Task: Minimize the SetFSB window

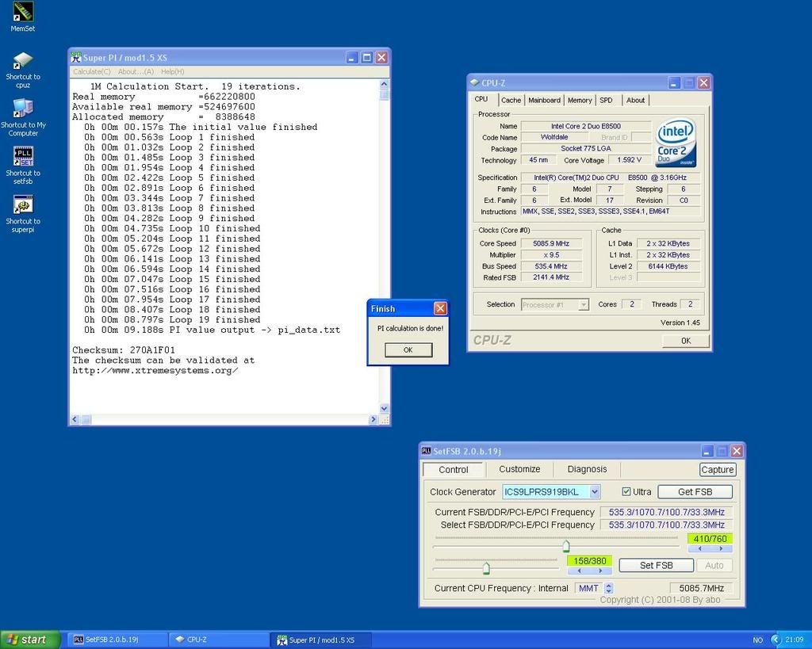Action: tap(707, 451)
